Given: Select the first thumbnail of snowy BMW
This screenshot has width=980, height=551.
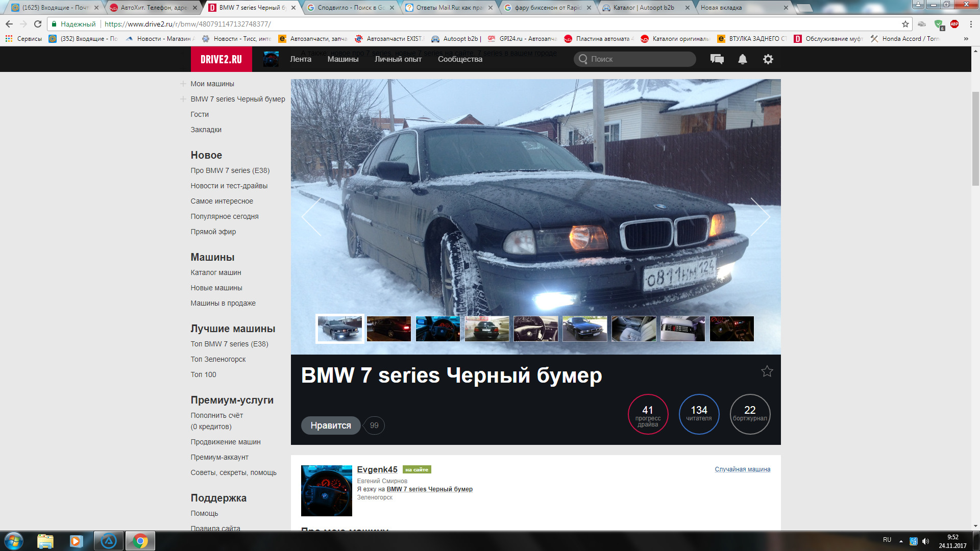Looking at the screenshot, I should [340, 329].
